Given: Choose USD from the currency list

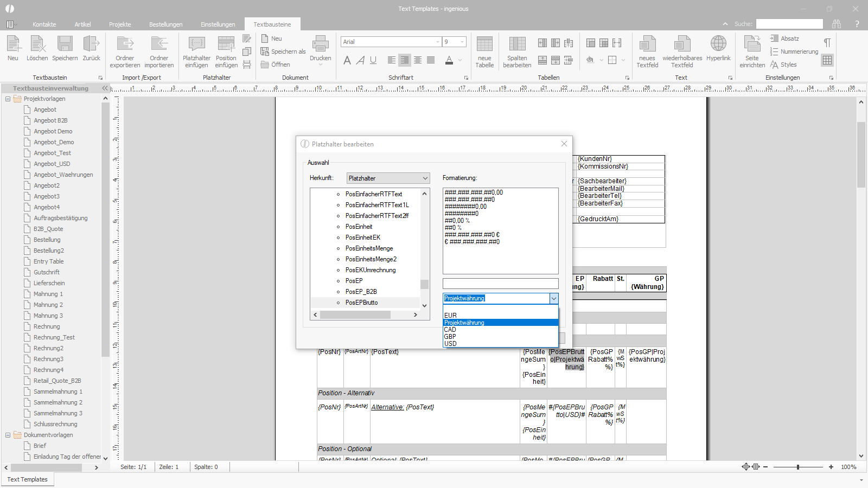Looking at the screenshot, I should point(500,344).
